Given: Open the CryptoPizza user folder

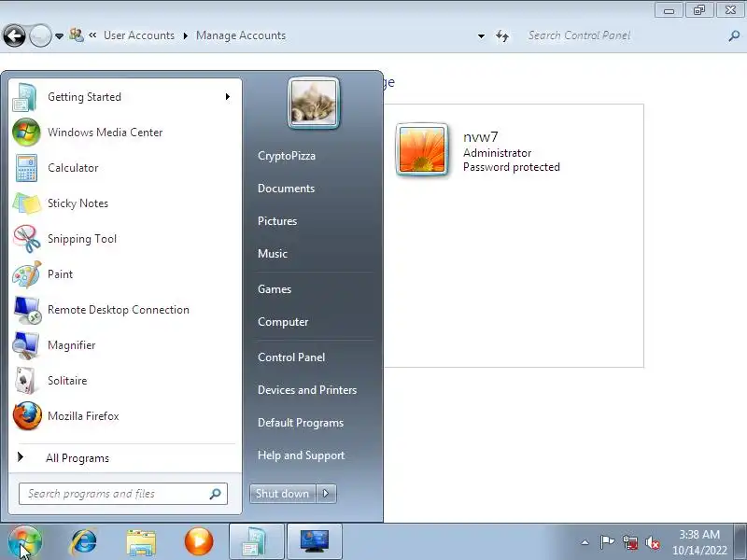Looking at the screenshot, I should 287,156.
